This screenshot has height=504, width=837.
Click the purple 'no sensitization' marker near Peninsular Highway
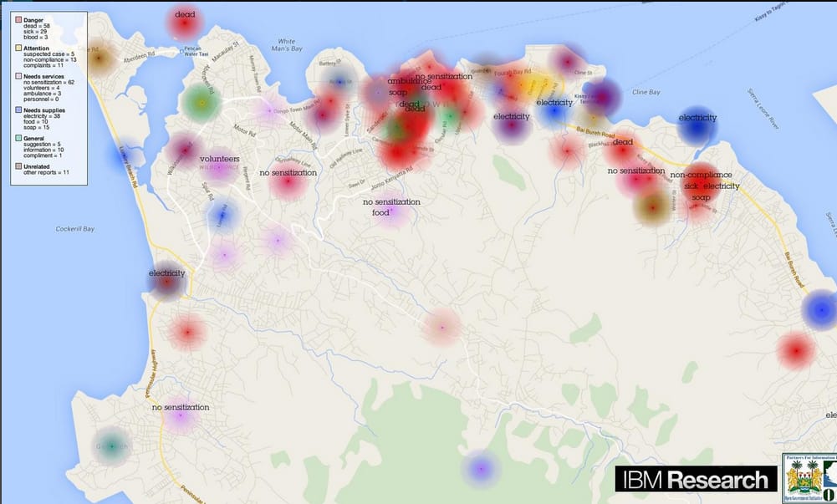[181, 415]
